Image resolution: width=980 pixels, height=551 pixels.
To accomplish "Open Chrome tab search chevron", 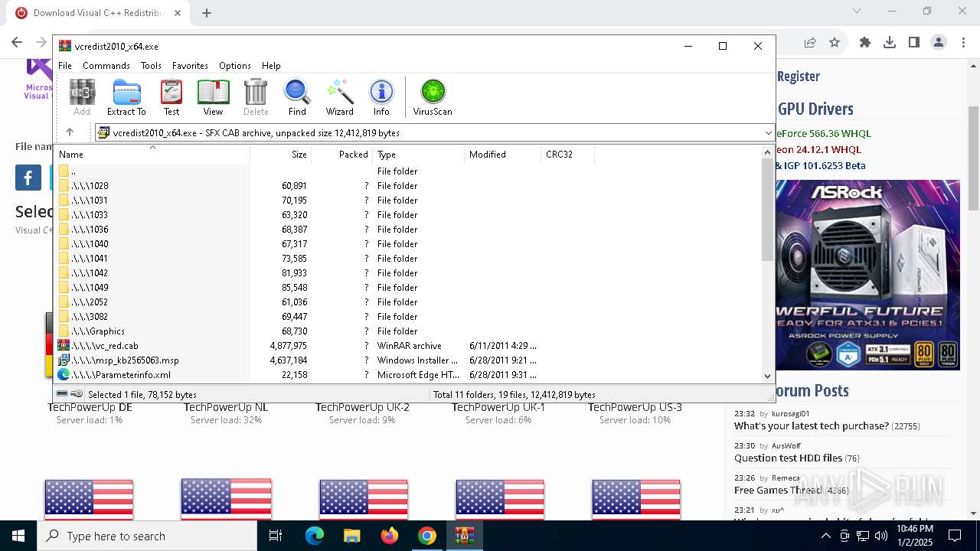I will click(x=857, y=11).
